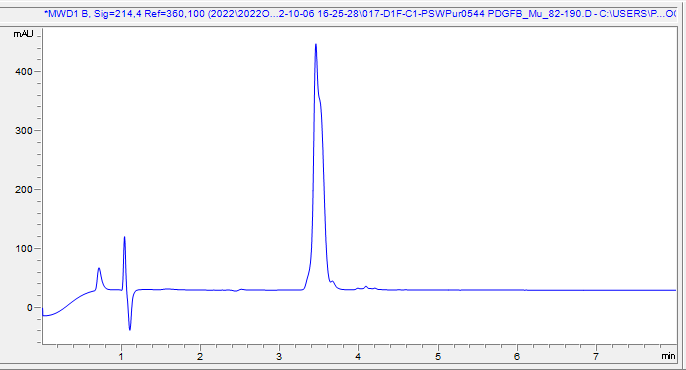Click the 3 label on time axis
The width and height of the screenshot is (686, 370).
[279, 356]
